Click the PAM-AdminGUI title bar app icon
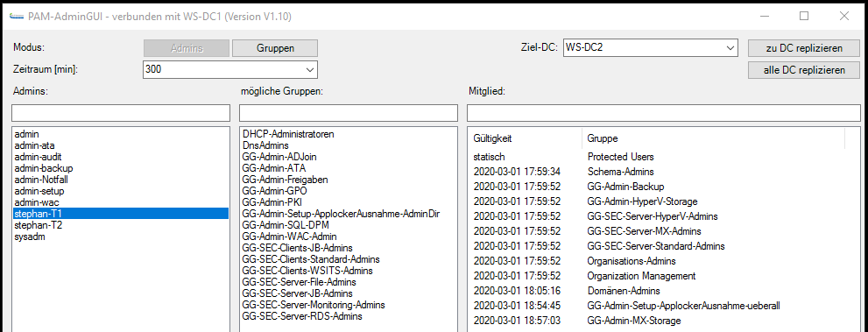The height and width of the screenshot is (332, 868). pyautogui.click(x=16, y=16)
